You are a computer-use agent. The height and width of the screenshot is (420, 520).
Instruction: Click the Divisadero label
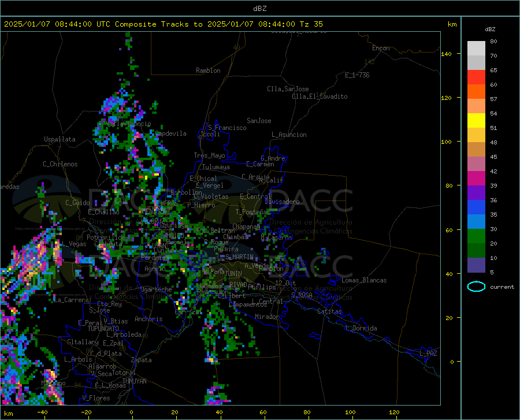click(x=282, y=202)
